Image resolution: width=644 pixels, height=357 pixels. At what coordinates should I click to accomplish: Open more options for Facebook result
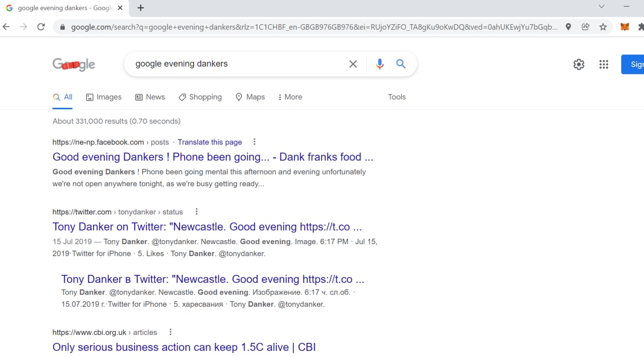pos(254,142)
